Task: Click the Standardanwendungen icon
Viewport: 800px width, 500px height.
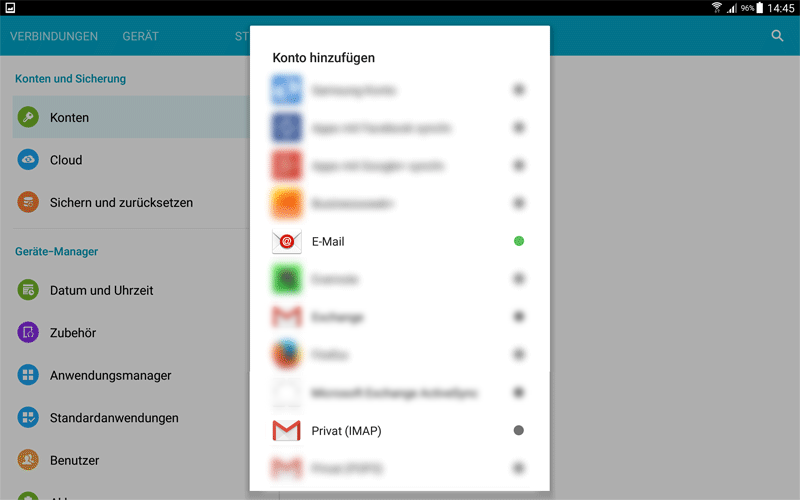Action: (x=28, y=418)
